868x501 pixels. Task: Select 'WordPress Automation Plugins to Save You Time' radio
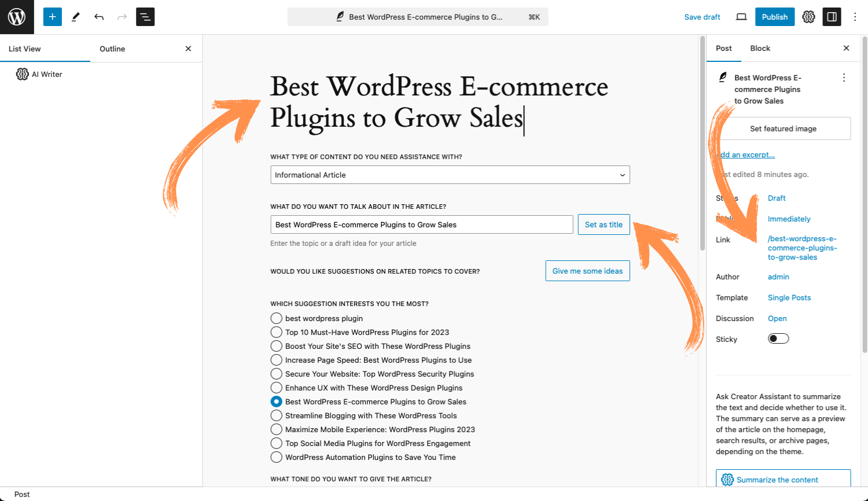[x=277, y=457]
